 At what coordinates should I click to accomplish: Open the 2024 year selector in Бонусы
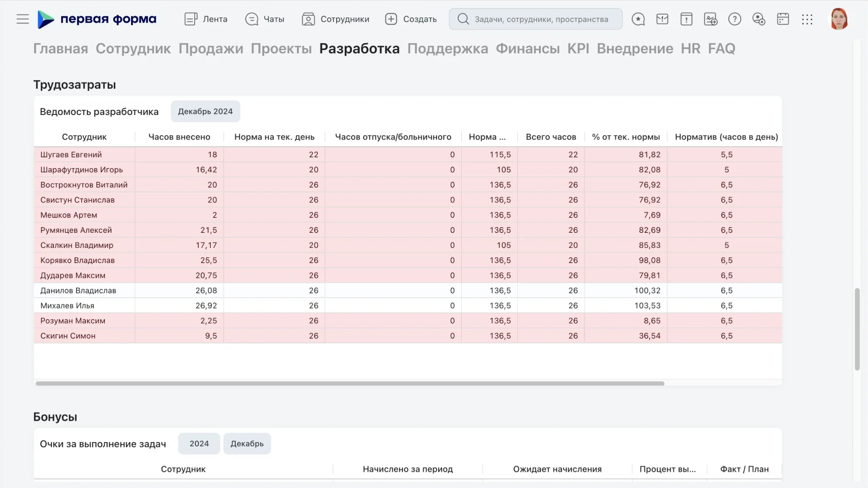click(199, 444)
